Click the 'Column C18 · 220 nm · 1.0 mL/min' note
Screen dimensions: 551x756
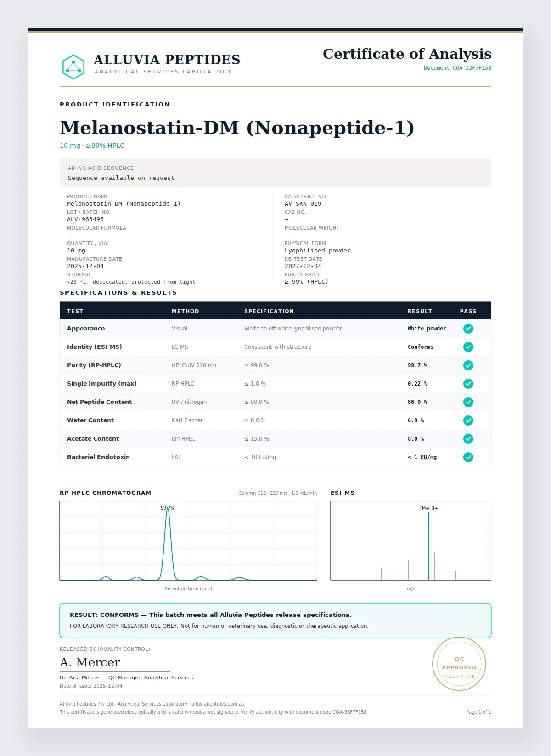(277, 493)
